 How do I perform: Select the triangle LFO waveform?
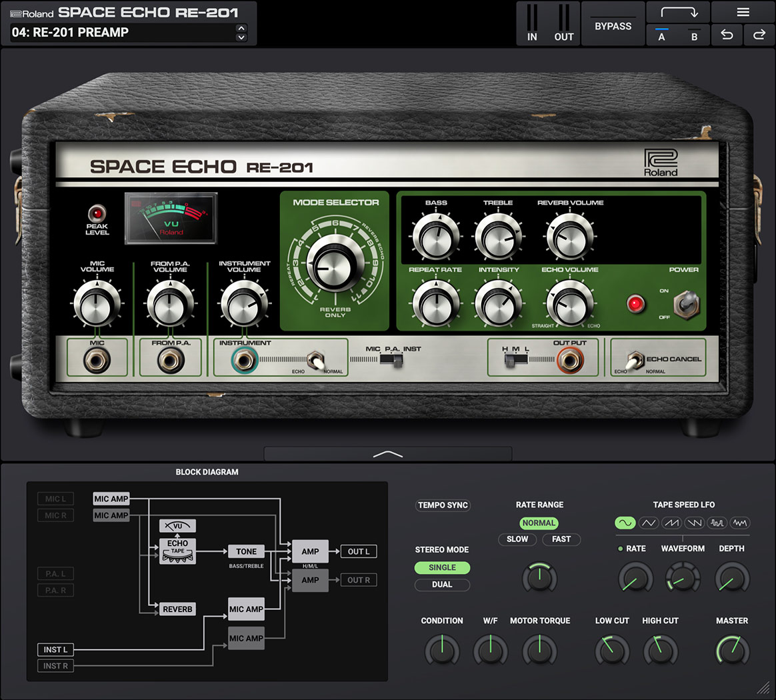click(x=648, y=523)
